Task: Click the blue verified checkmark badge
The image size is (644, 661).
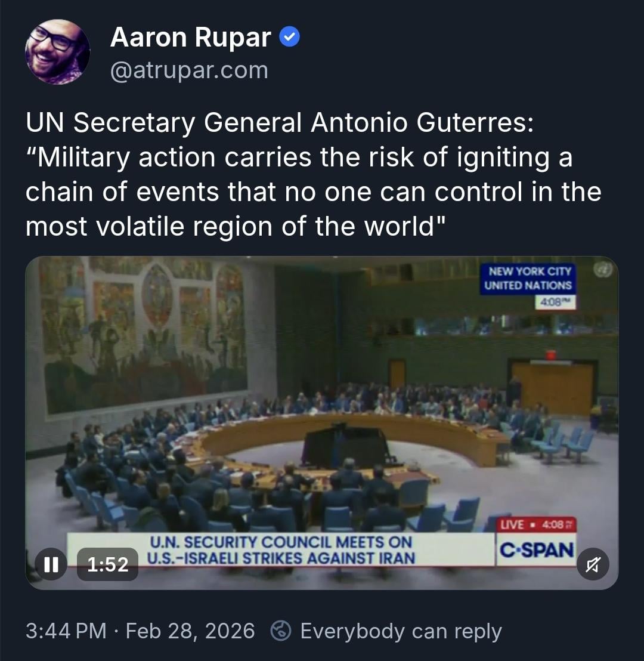Action: point(290,37)
